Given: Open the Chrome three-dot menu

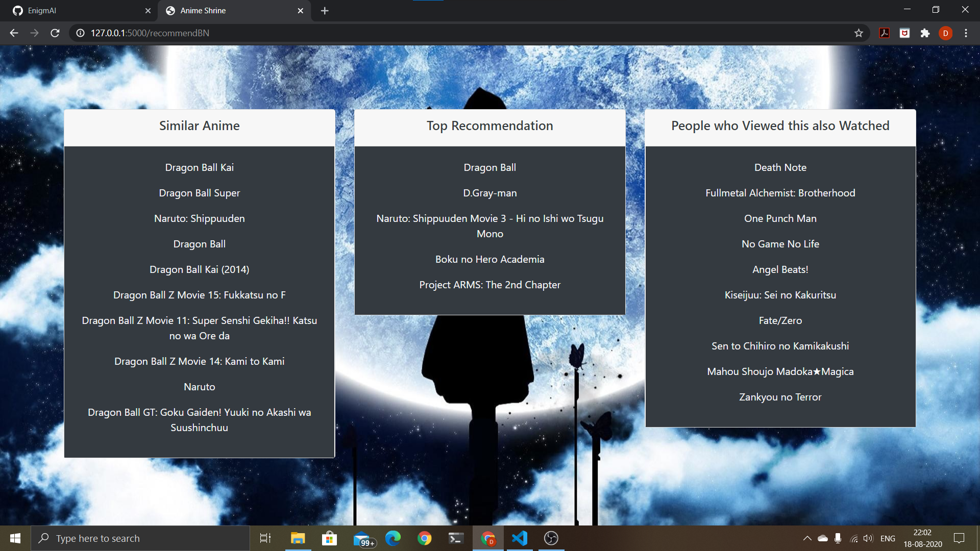Looking at the screenshot, I should point(966,33).
